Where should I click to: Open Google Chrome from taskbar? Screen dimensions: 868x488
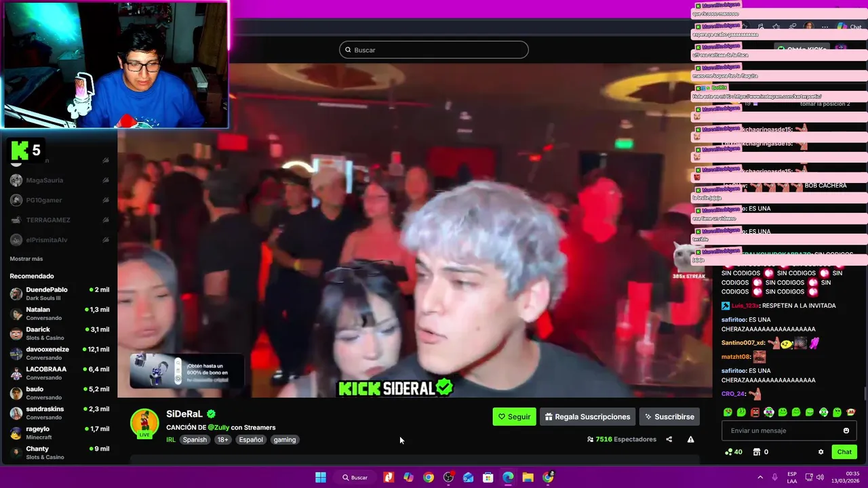(x=429, y=477)
